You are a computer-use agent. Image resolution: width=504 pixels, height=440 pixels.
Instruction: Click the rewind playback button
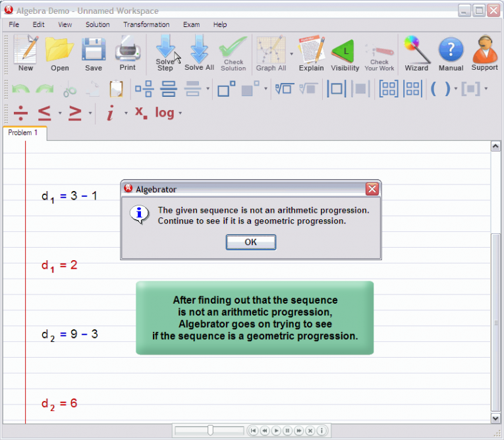pos(265,430)
